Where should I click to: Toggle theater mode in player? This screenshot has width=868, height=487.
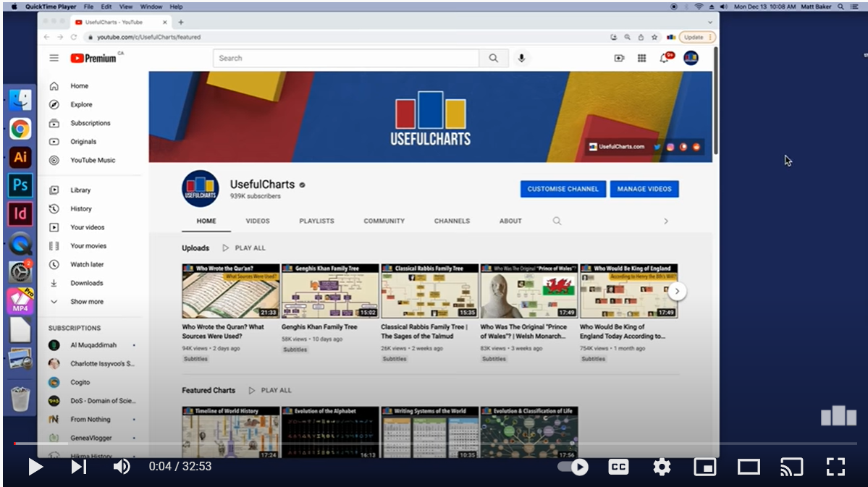[749, 467]
